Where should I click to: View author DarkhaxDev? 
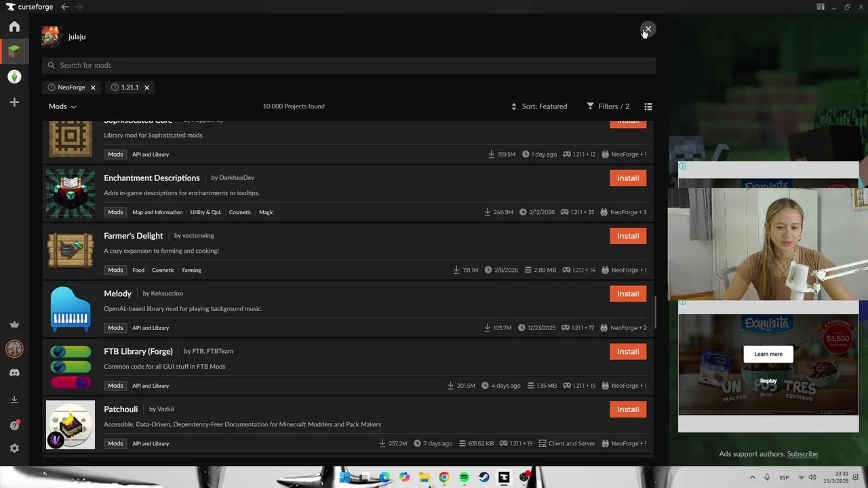tap(237, 178)
